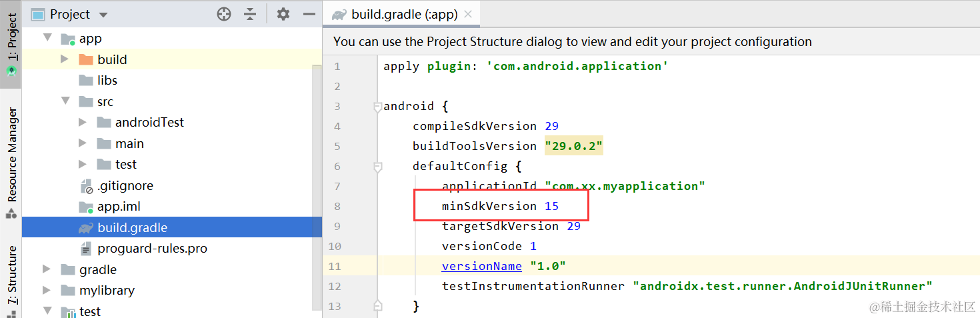Click the mylibrary folder icon

tap(68, 290)
